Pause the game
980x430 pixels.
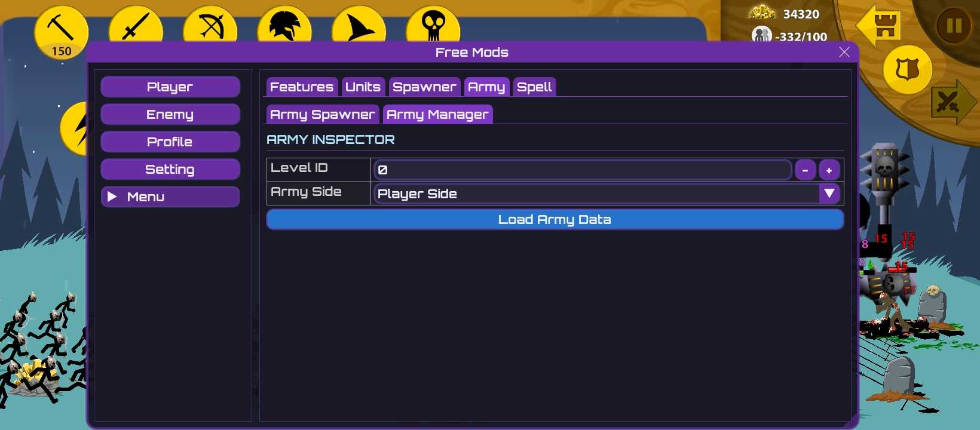(x=954, y=26)
